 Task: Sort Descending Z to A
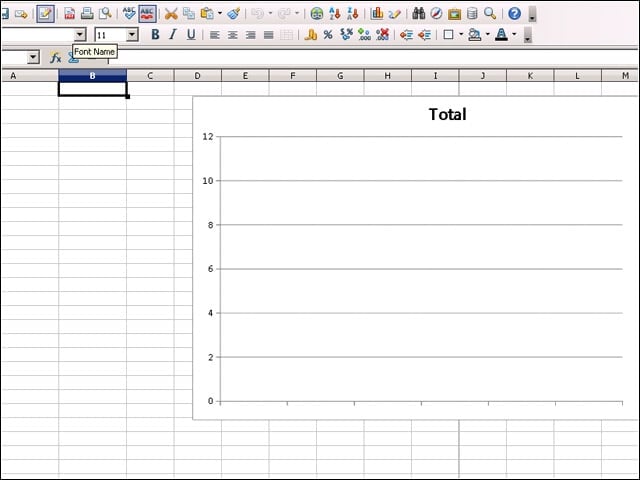click(353, 14)
